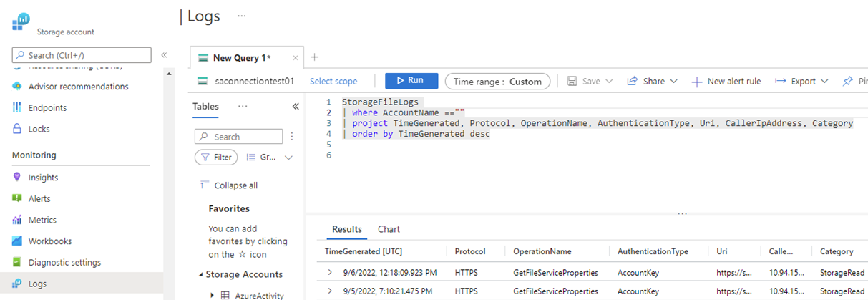The height and width of the screenshot is (300, 868).
Task: Add a new query tab
Action: (313, 57)
